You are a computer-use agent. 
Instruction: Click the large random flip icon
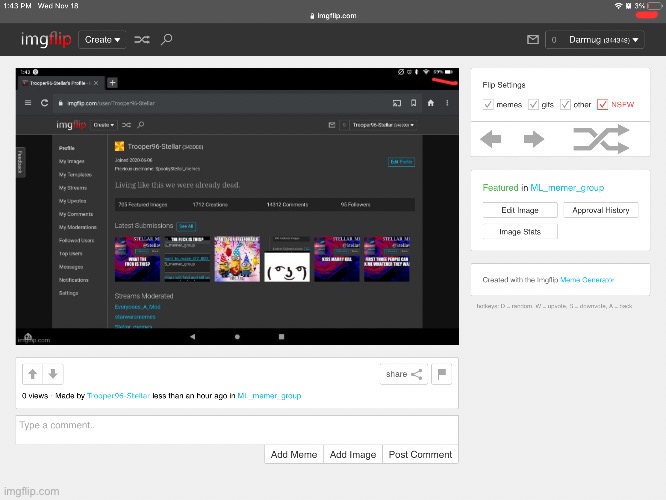601,139
